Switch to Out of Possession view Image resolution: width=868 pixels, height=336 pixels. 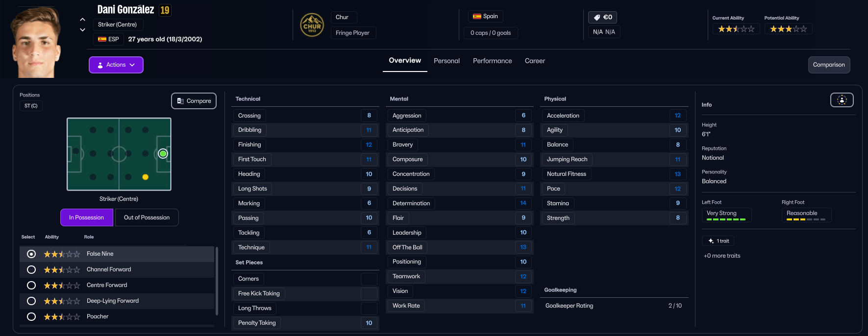[x=147, y=217]
